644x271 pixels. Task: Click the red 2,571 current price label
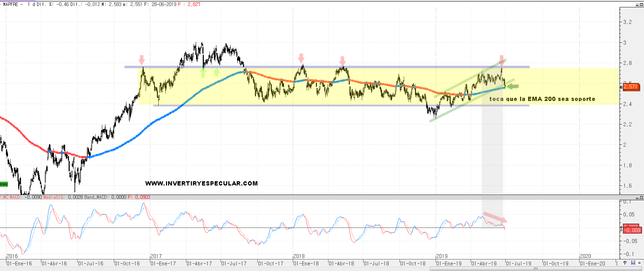(631, 87)
